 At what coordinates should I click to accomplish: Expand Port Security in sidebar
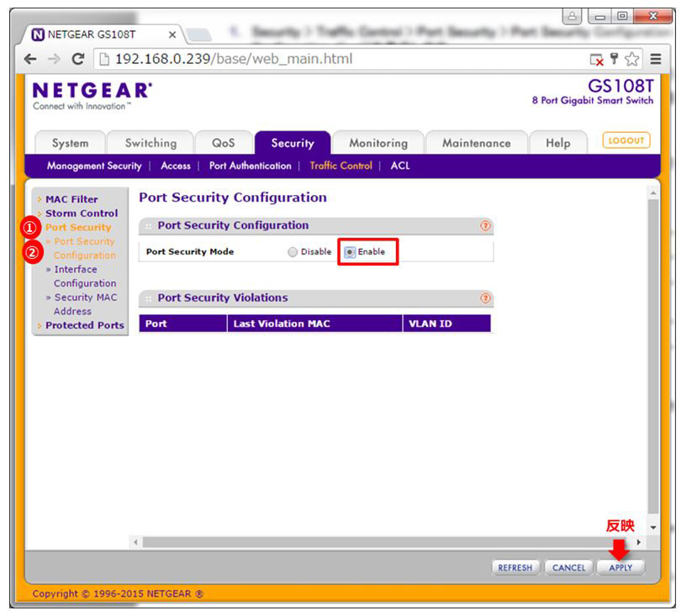pos(78,228)
